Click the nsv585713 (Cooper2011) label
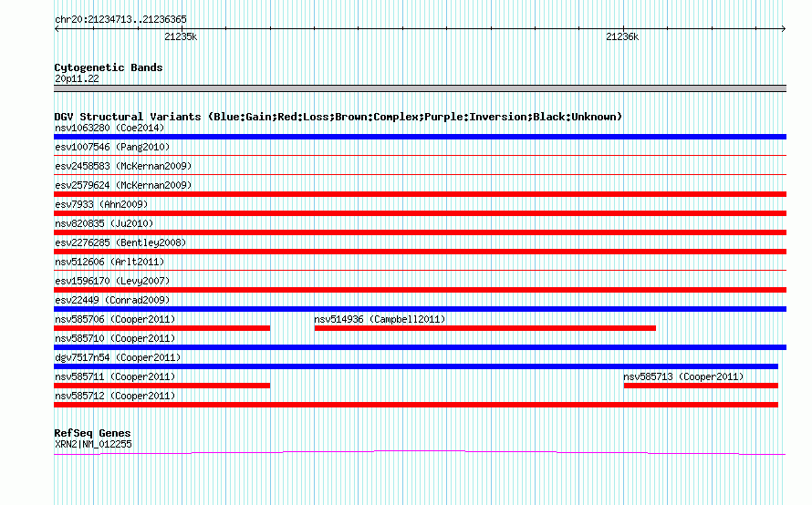This screenshot has width=812, height=505. coord(683,376)
